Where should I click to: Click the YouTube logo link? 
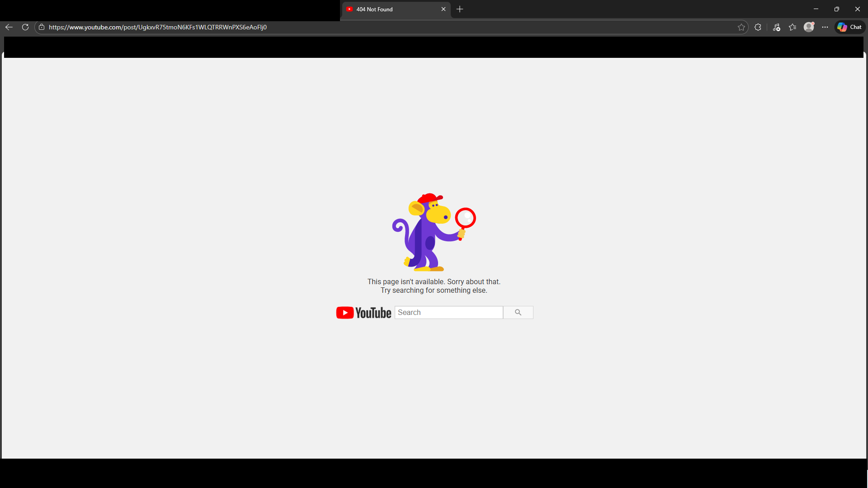point(364,313)
